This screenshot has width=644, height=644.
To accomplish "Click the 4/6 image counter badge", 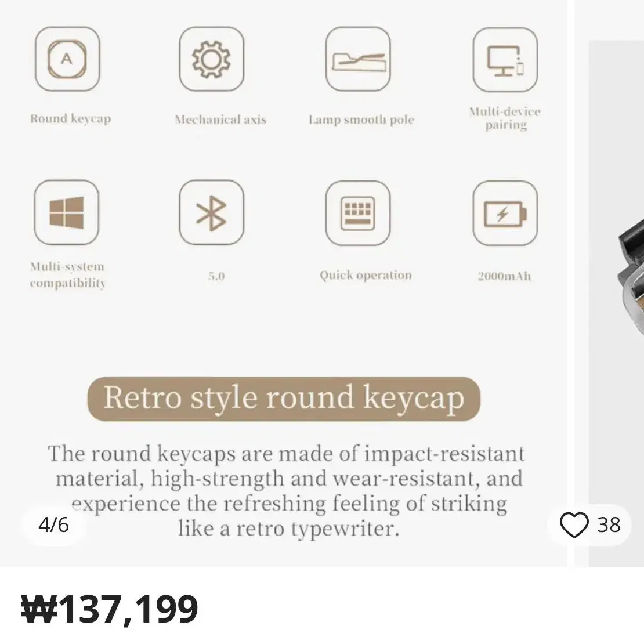I will tap(54, 525).
